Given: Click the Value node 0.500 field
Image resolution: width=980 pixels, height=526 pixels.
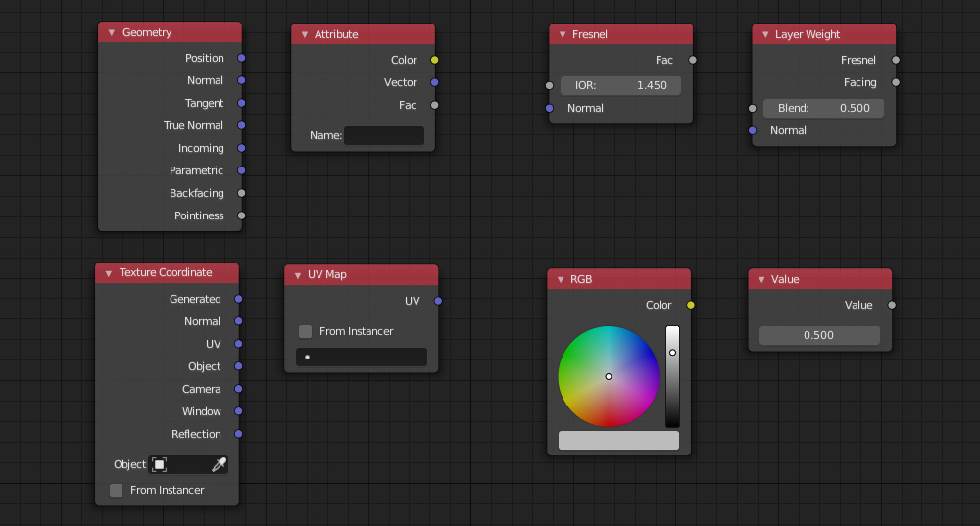Looking at the screenshot, I should point(819,335).
